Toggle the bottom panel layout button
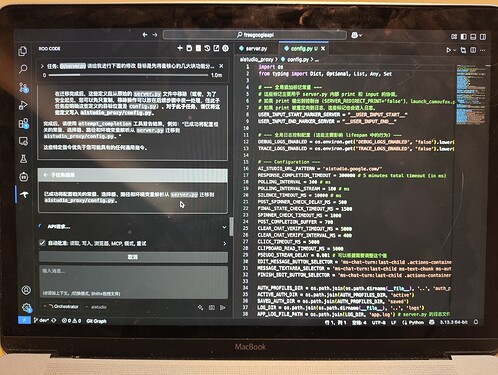Viewport: 498px width, 375px height. [473, 37]
